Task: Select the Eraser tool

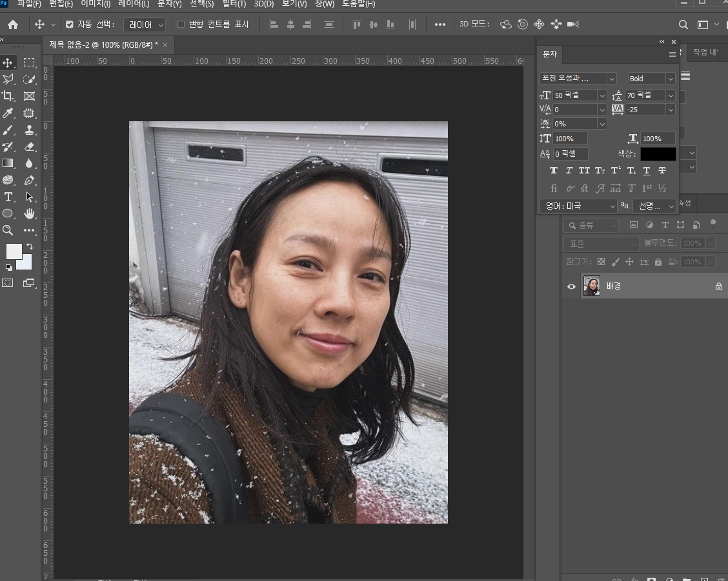Action: click(29, 146)
